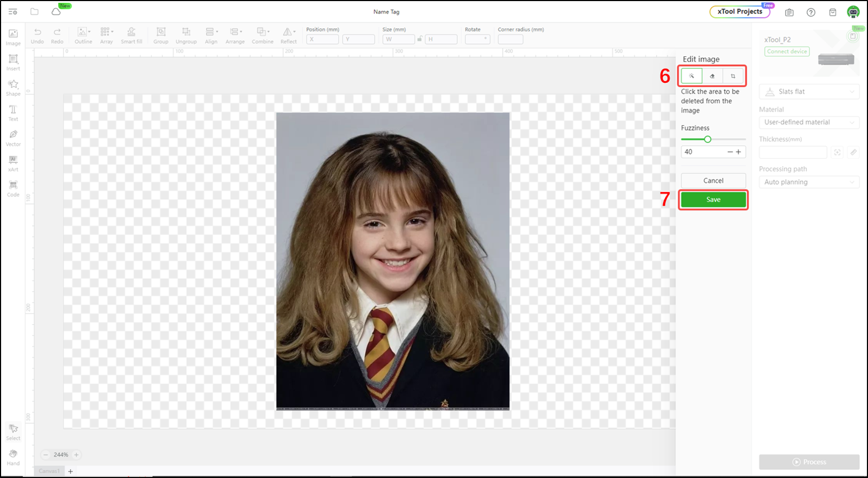Click the Rotate input field

tap(477, 39)
